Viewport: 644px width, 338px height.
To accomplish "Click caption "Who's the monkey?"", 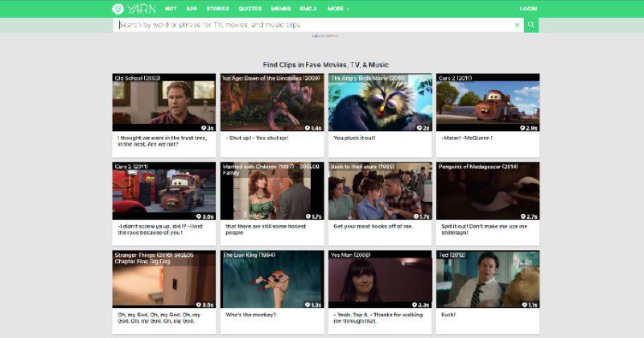I will pyautogui.click(x=251, y=315).
